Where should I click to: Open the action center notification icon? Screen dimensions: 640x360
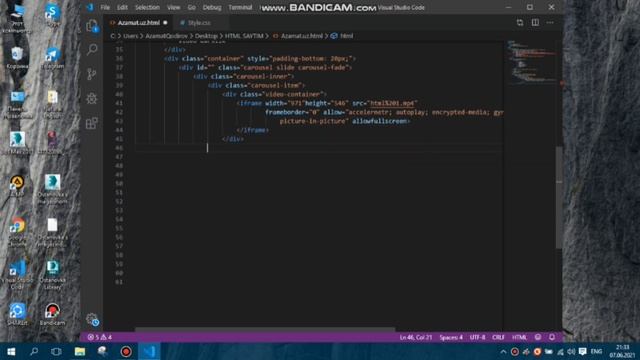583,351
